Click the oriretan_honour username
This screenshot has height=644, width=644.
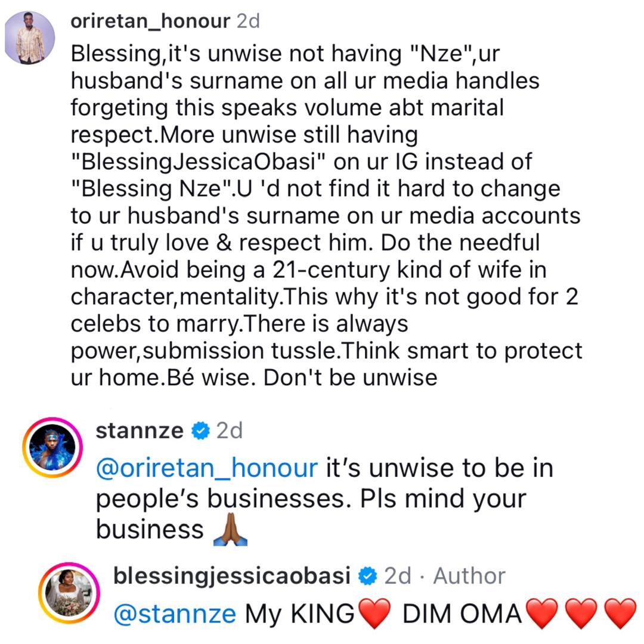click(x=150, y=21)
